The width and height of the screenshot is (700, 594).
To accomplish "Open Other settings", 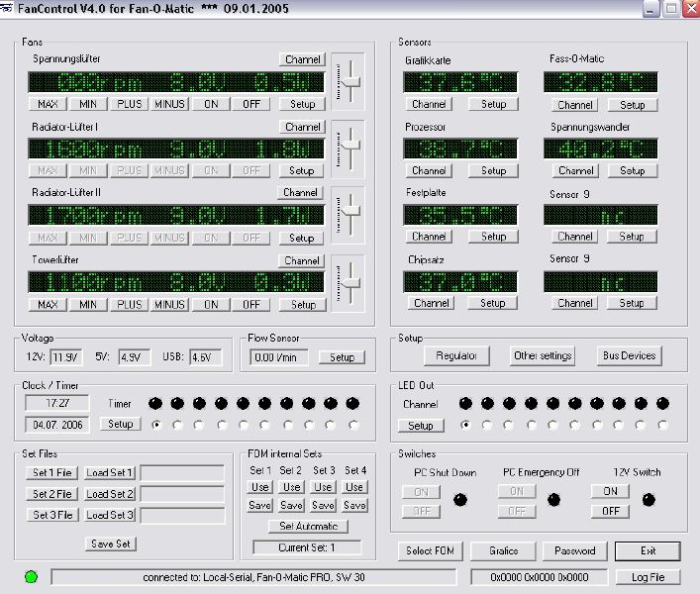I will pyautogui.click(x=543, y=355).
